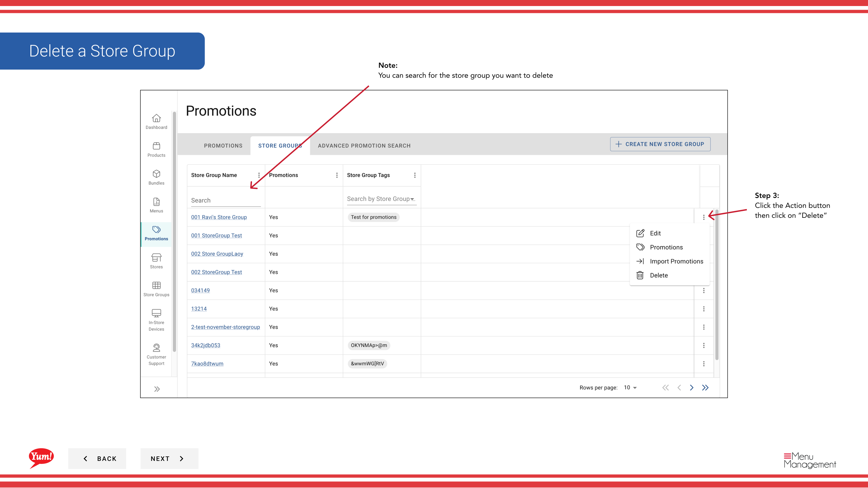Open the 034149 store group link

click(x=200, y=290)
